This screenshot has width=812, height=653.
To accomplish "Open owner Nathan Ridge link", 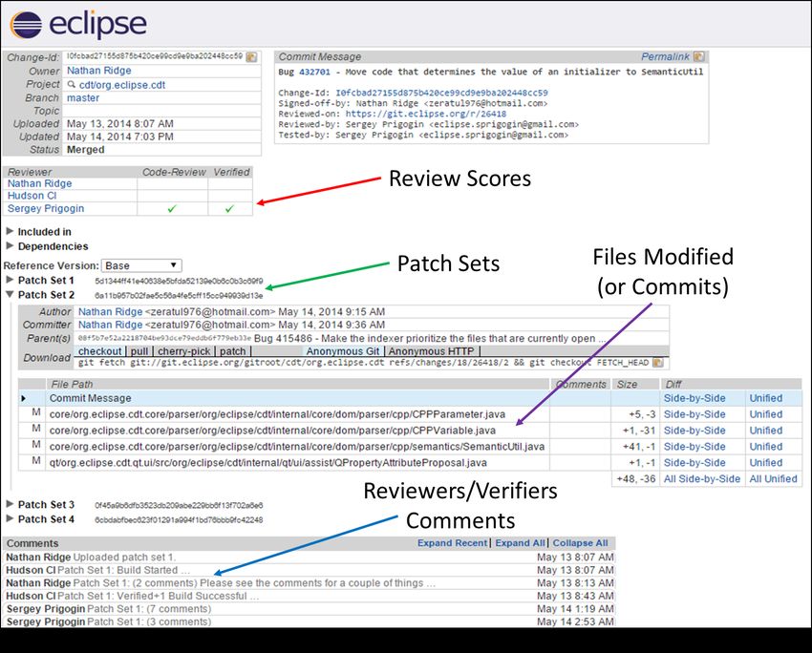I will (99, 71).
